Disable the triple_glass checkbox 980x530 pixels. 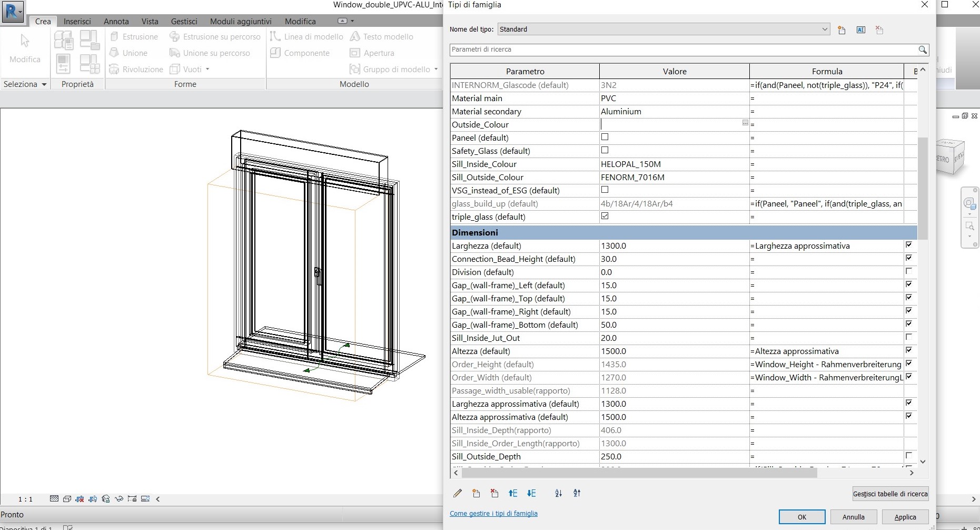click(605, 216)
